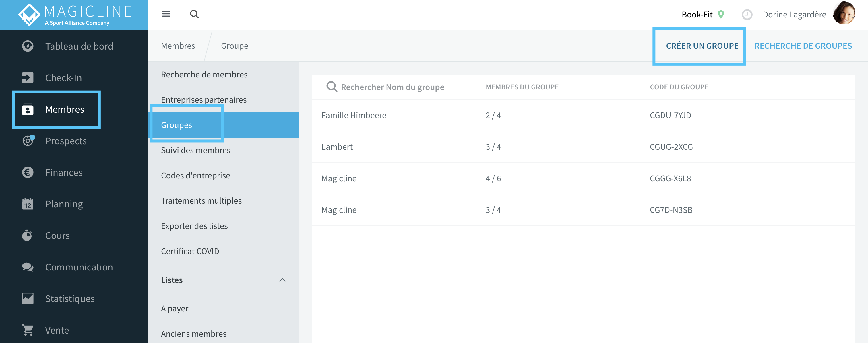Collapse the Listes section chevron
The height and width of the screenshot is (343, 868).
(282, 280)
